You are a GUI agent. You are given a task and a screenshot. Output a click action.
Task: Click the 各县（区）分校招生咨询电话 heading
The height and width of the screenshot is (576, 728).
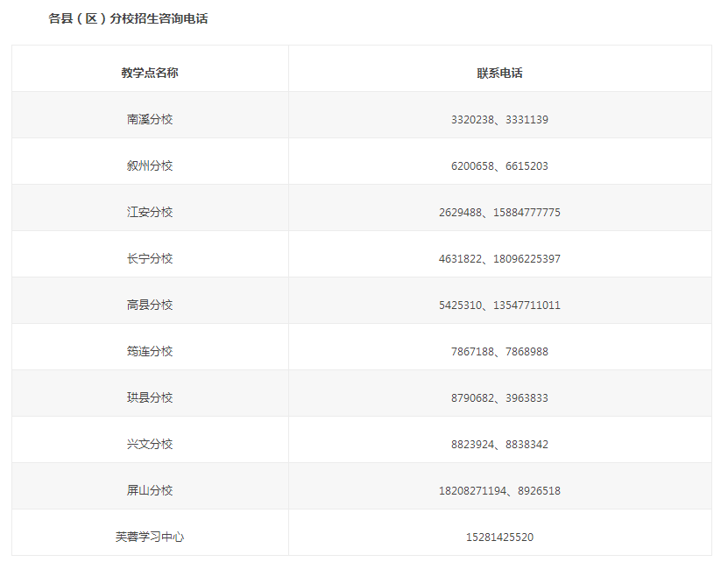128,18
